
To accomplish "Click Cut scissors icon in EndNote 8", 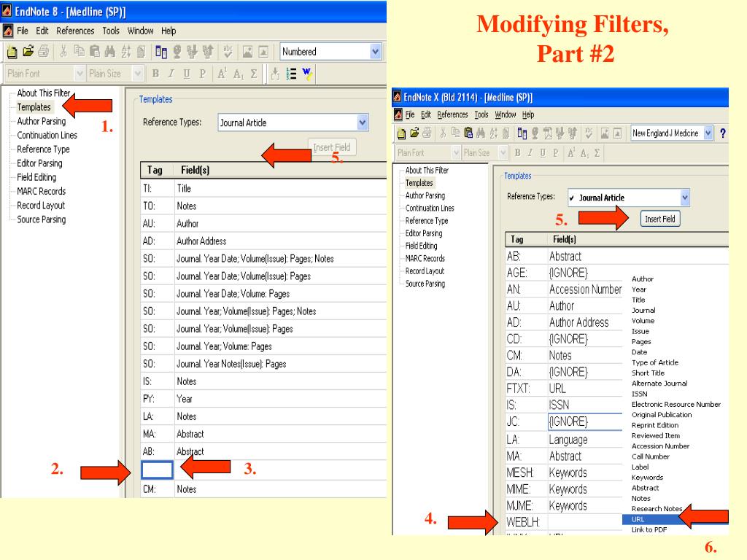I will point(63,51).
